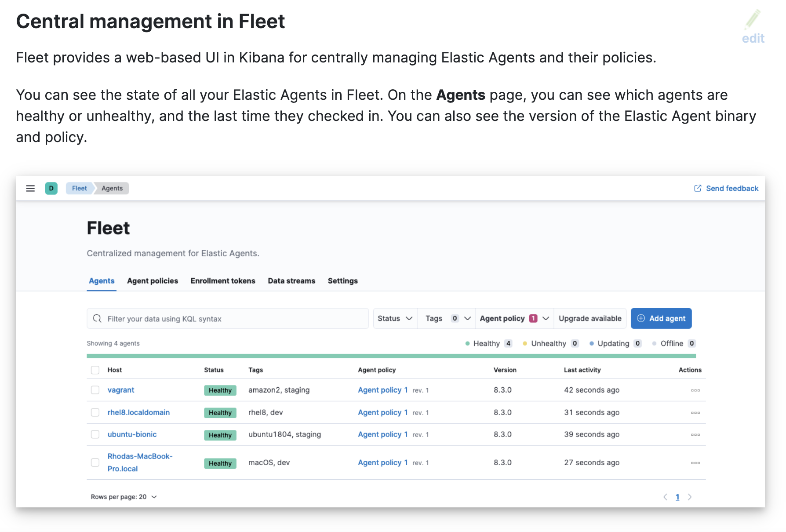Click the Upgrade available button
The height and width of the screenshot is (532, 786).
click(590, 318)
